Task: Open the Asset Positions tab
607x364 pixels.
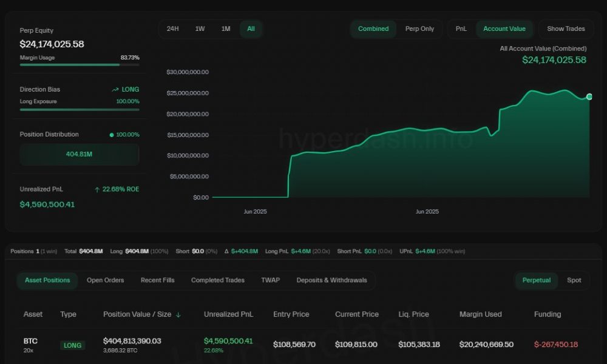Action: pyautogui.click(x=47, y=280)
